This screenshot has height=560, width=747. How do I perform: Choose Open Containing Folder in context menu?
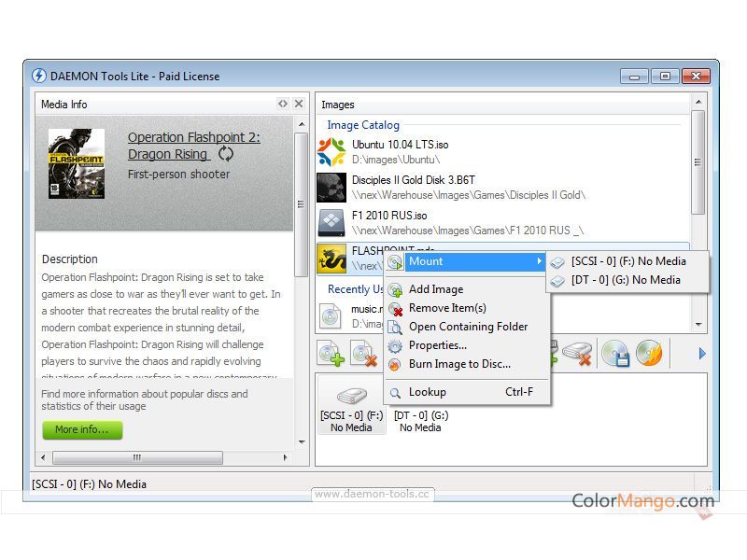[470, 327]
